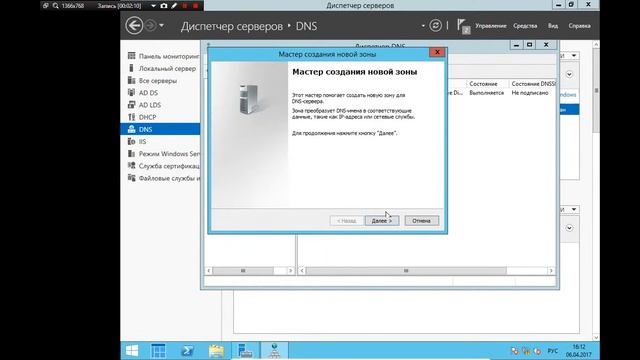Viewport: 640px width, 360px height.
Task: Switch to the DNS Manager taskbar icon
Action: [x=274, y=351]
